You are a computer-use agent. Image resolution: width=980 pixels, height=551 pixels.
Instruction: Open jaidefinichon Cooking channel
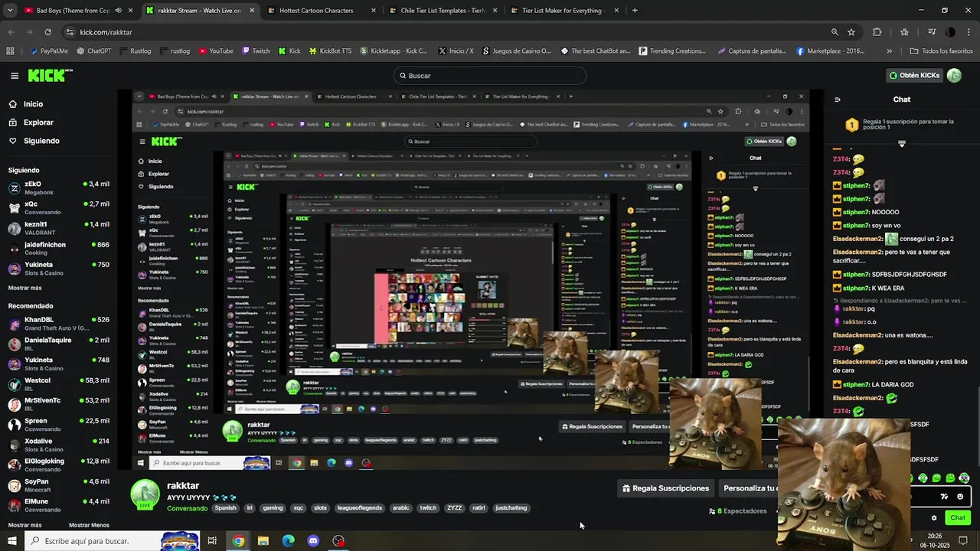59,248
